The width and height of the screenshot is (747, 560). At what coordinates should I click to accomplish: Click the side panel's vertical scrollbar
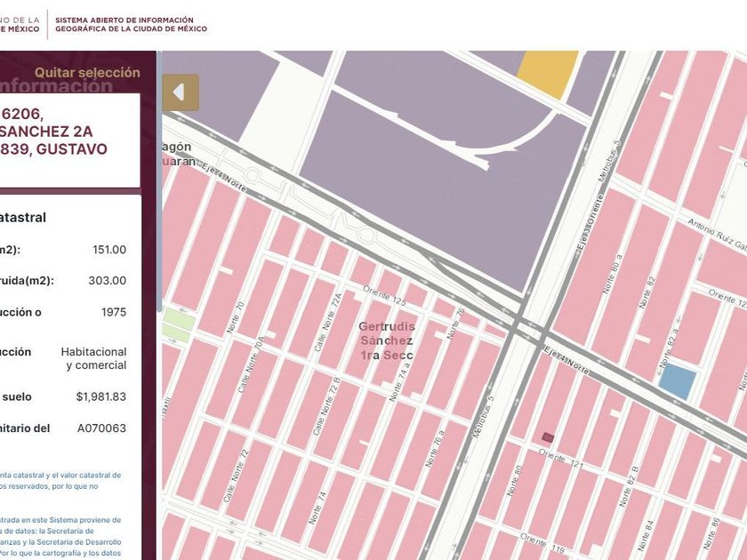[159, 181]
